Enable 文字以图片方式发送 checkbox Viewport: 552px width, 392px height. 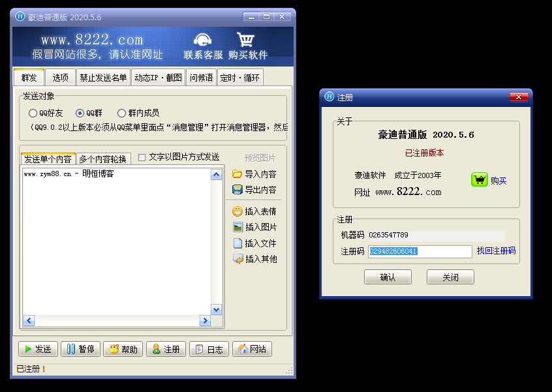[142, 157]
